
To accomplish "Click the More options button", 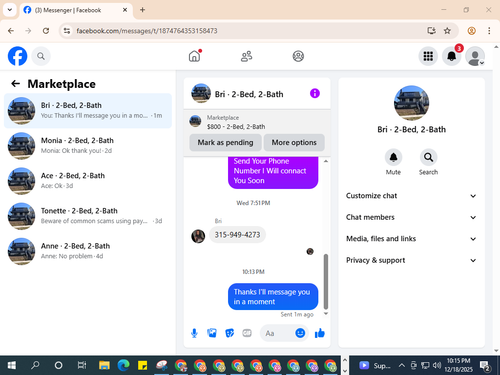I will click(294, 142).
